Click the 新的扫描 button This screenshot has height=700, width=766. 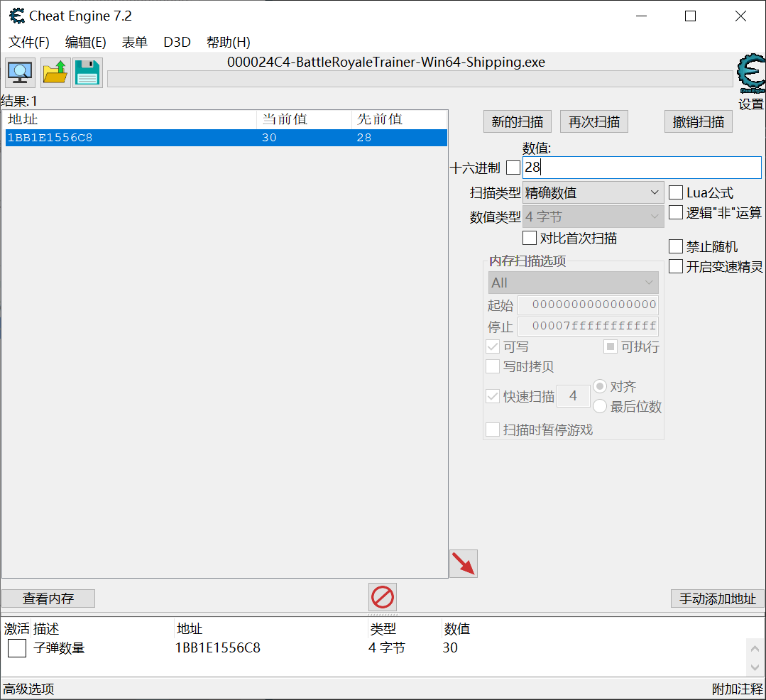tap(517, 121)
